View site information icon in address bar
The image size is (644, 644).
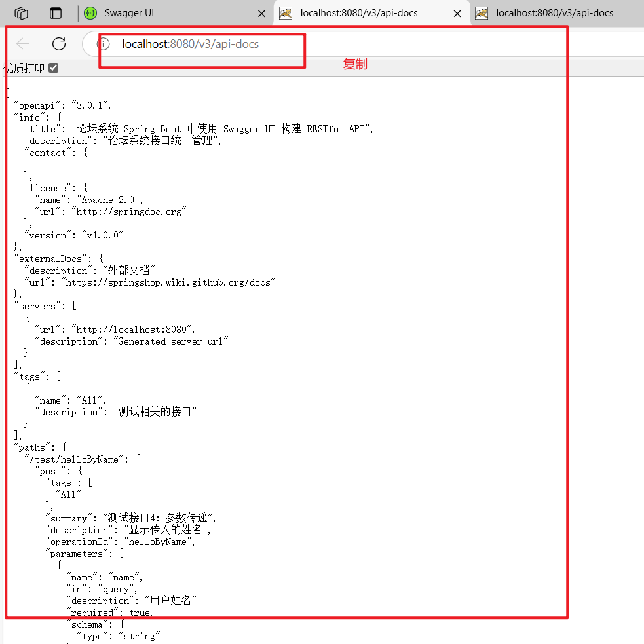(104, 43)
